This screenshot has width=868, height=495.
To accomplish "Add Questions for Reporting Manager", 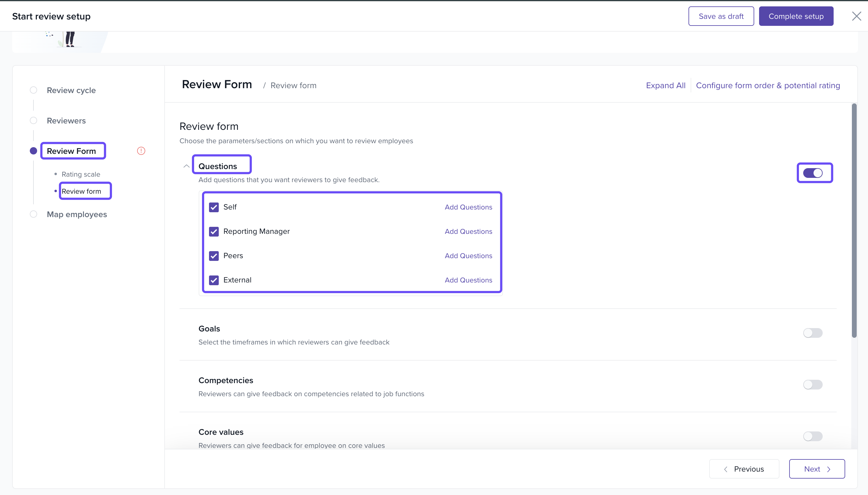I will 468,231.
